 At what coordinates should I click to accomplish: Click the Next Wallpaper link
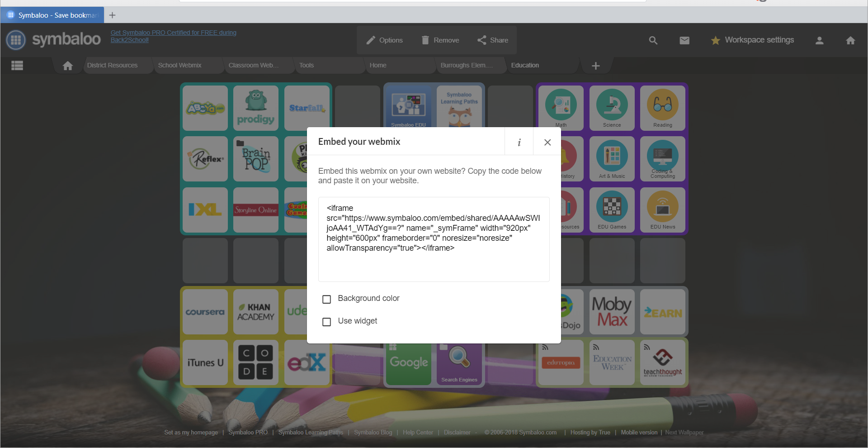click(x=684, y=433)
